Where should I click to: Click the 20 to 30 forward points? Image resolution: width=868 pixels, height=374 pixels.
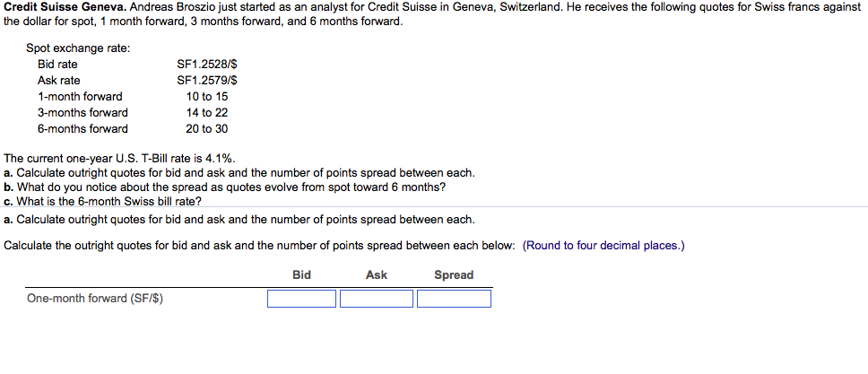tap(207, 129)
